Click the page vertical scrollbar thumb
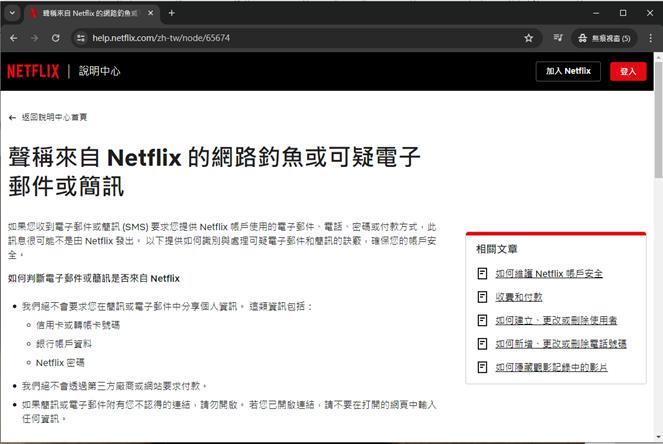Screen dimensions: 663x444 [x=658, y=119]
